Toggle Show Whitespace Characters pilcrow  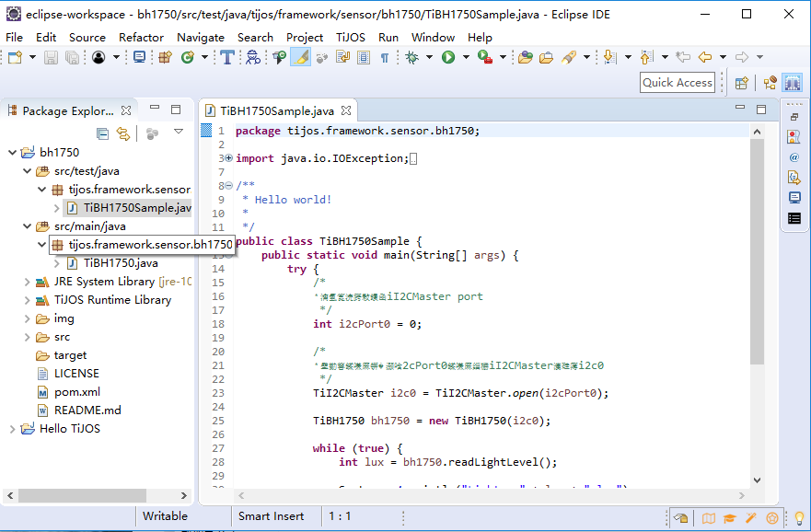[384, 57]
